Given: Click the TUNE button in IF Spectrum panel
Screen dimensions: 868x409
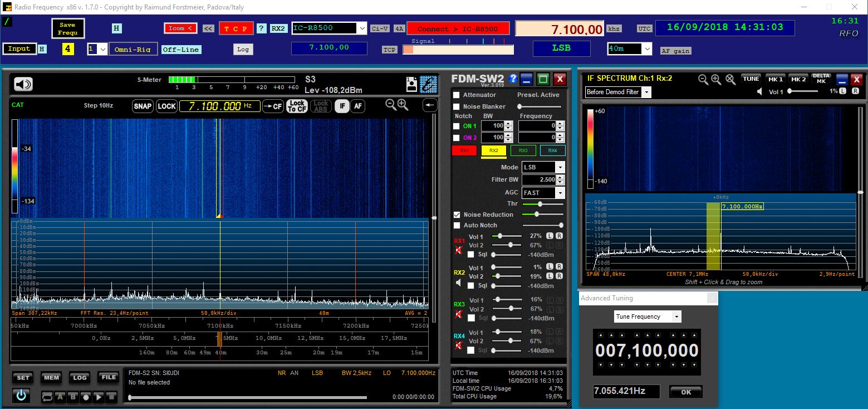Looking at the screenshot, I should click(x=751, y=79).
